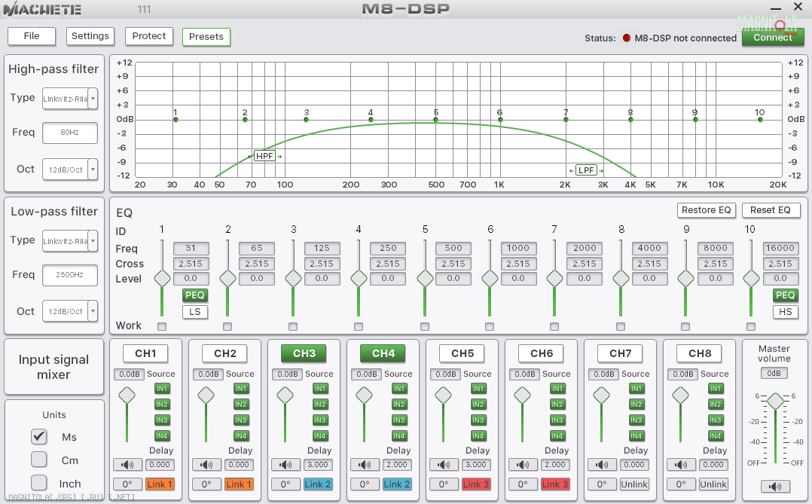Uncheck the Ms units checkbox
Image resolution: width=812 pixels, height=504 pixels.
pyautogui.click(x=39, y=436)
